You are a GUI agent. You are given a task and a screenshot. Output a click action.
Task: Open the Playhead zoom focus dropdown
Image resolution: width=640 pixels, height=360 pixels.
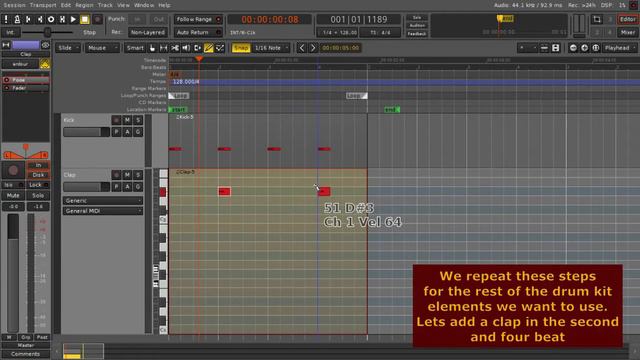click(x=620, y=48)
